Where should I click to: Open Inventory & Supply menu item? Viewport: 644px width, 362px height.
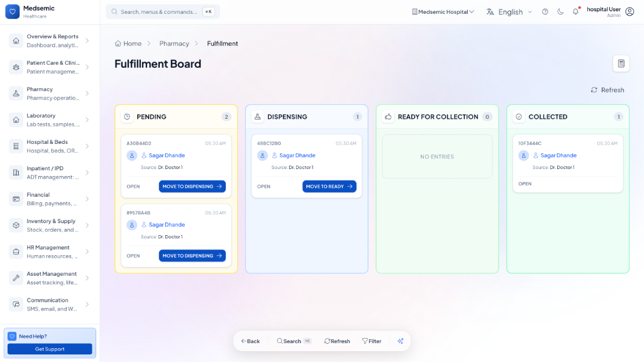coord(50,226)
